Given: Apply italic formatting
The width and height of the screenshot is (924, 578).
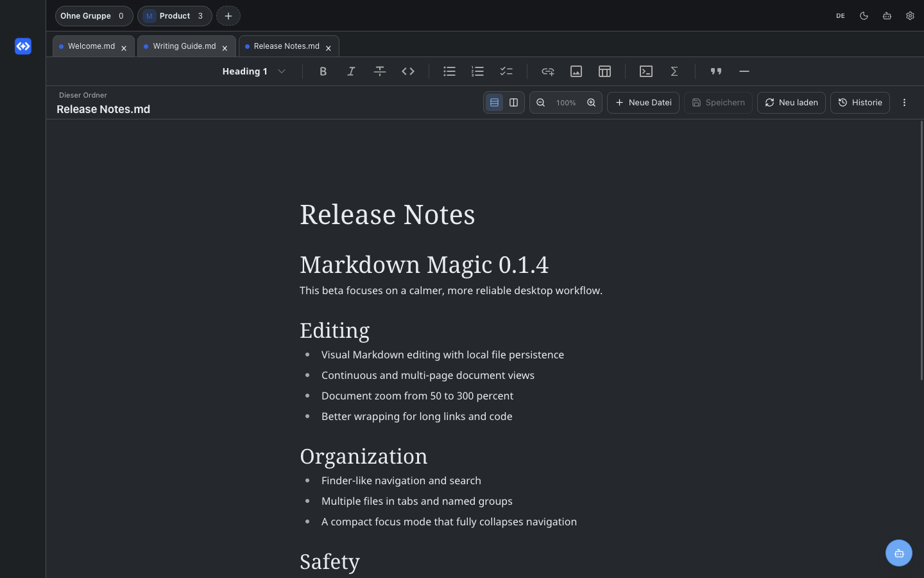Looking at the screenshot, I should click(x=351, y=71).
